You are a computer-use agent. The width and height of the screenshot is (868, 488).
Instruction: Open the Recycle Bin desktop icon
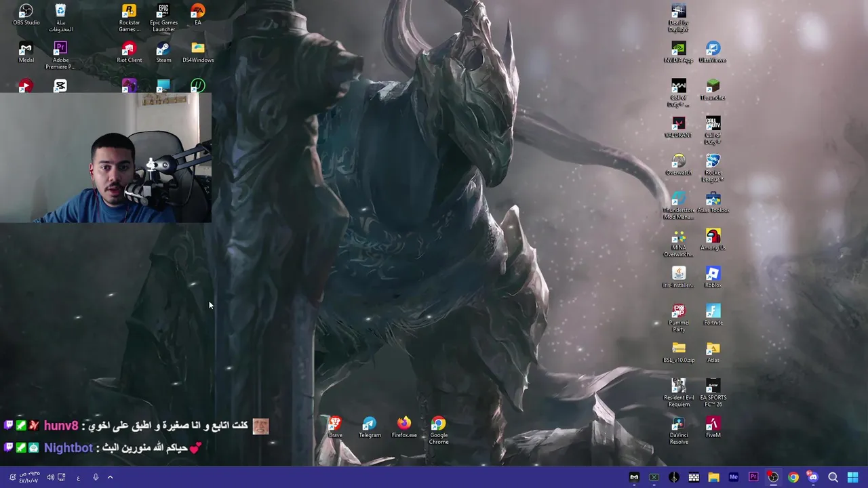coord(60,18)
